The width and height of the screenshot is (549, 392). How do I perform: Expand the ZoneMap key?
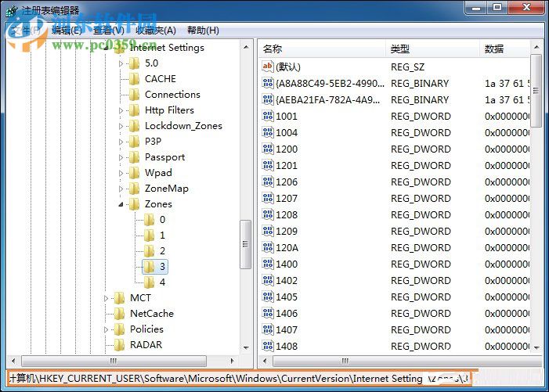(121, 189)
